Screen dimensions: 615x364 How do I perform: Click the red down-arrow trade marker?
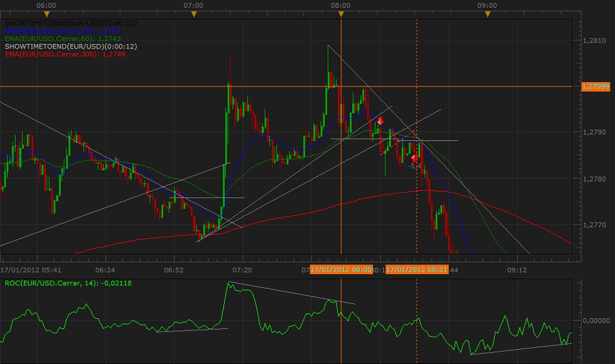[x=381, y=121]
